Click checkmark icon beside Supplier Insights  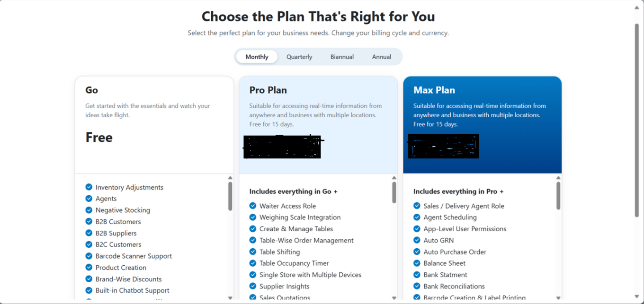coord(252,286)
